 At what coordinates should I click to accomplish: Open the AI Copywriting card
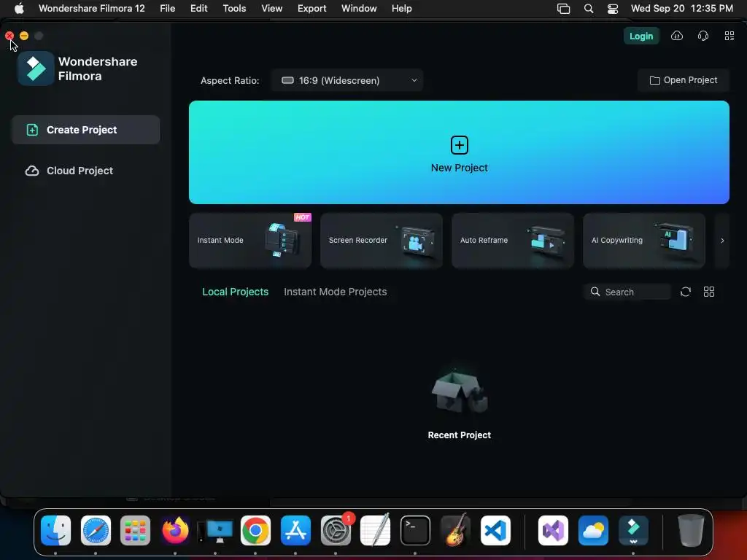(x=644, y=241)
